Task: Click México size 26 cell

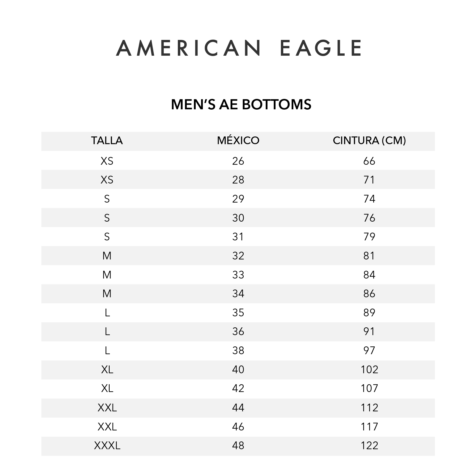Action: [238, 161]
